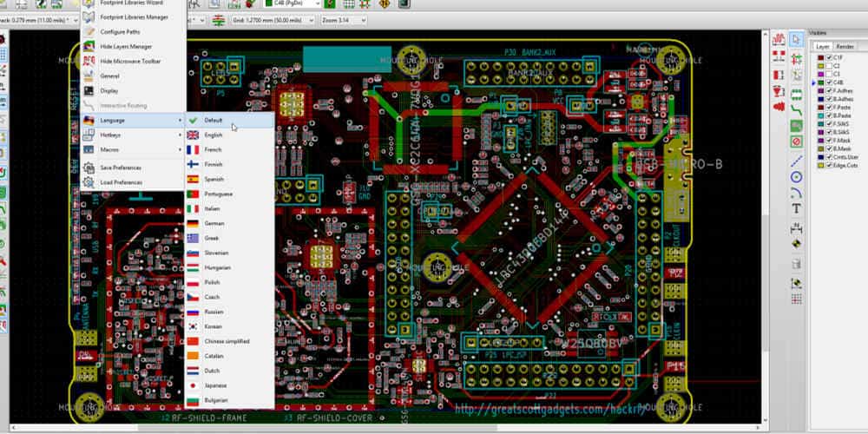This screenshot has width=868, height=434.
Task: Switch to the Layer tab
Action: [x=823, y=47]
